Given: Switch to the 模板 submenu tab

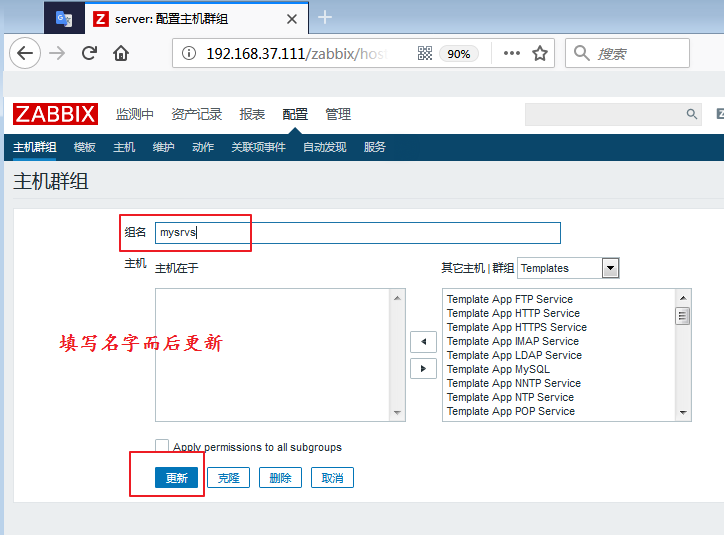Looking at the screenshot, I should (x=85, y=147).
